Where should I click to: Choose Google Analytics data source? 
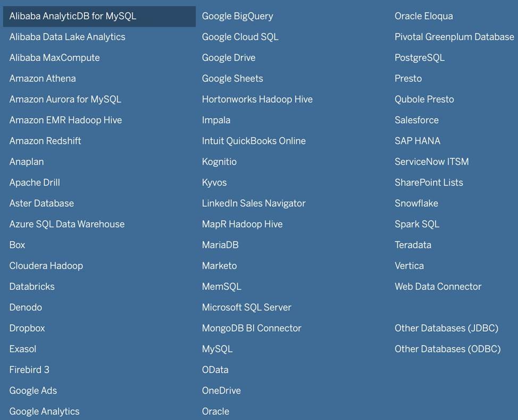44,411
